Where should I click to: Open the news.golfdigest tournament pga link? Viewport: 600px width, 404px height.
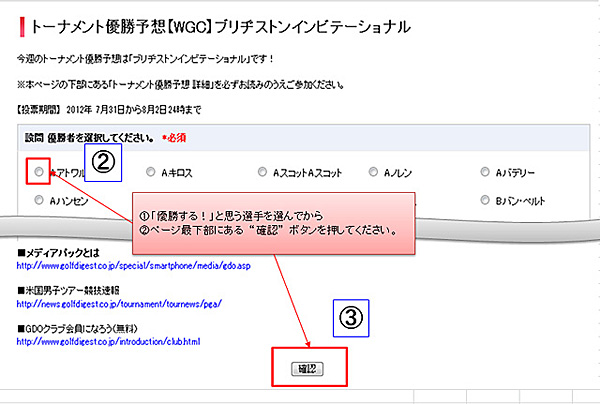119,304
